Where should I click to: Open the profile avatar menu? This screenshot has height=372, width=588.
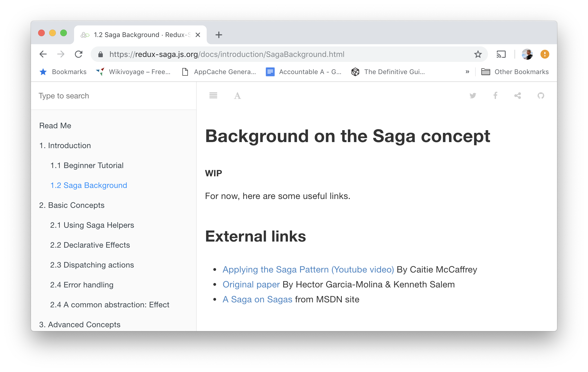click(x=527, y=54)
